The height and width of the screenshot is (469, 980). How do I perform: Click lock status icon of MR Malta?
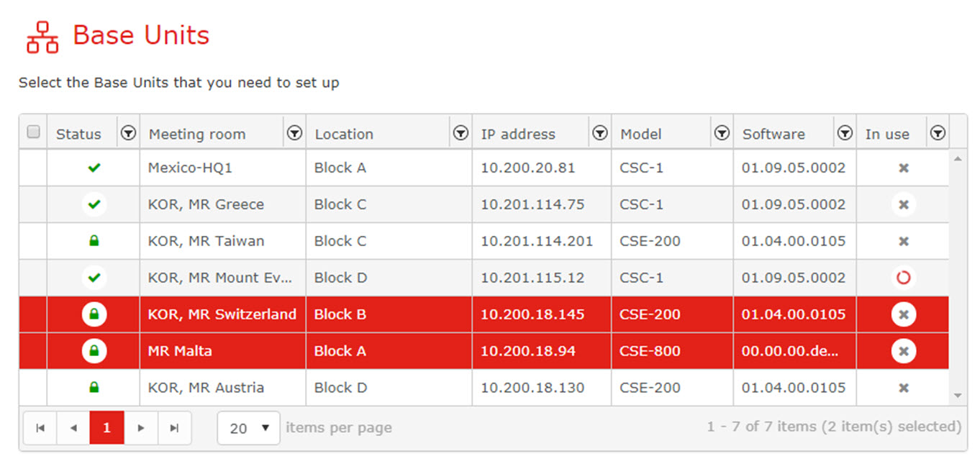coord(94,351)
